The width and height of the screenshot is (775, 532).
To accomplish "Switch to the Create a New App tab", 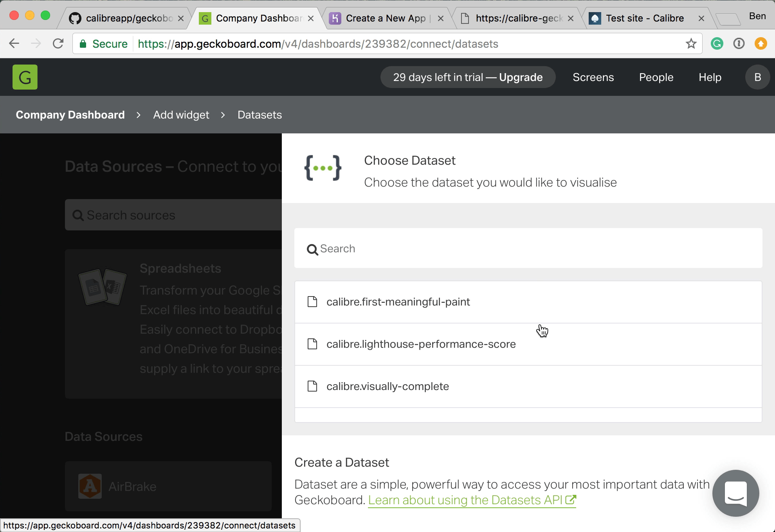I will coord(386,18).
